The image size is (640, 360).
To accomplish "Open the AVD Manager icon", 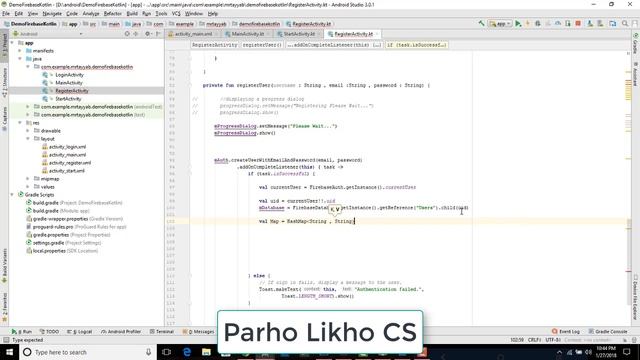I will pyautogui.click(x=590, y=24).
